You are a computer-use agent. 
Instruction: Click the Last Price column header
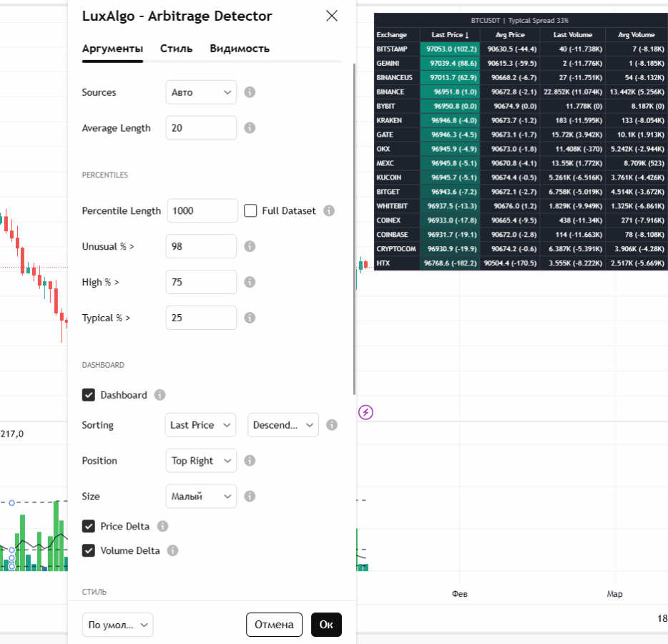(450, 35)
